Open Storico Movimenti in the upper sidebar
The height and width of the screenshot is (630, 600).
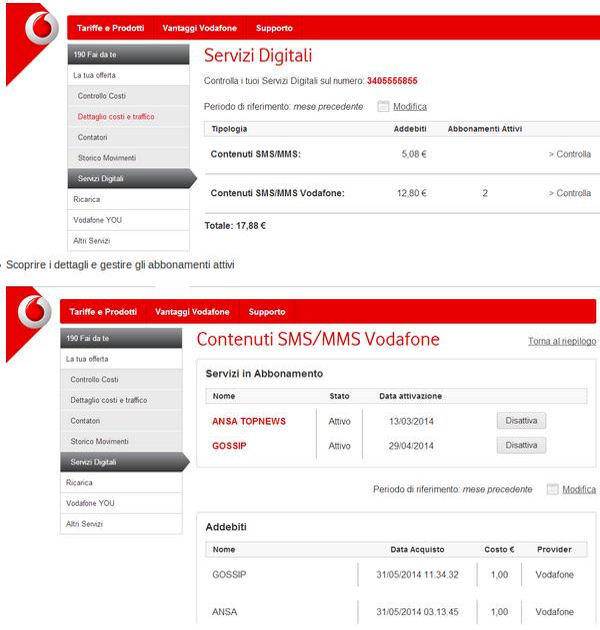[x=128, y=158]
